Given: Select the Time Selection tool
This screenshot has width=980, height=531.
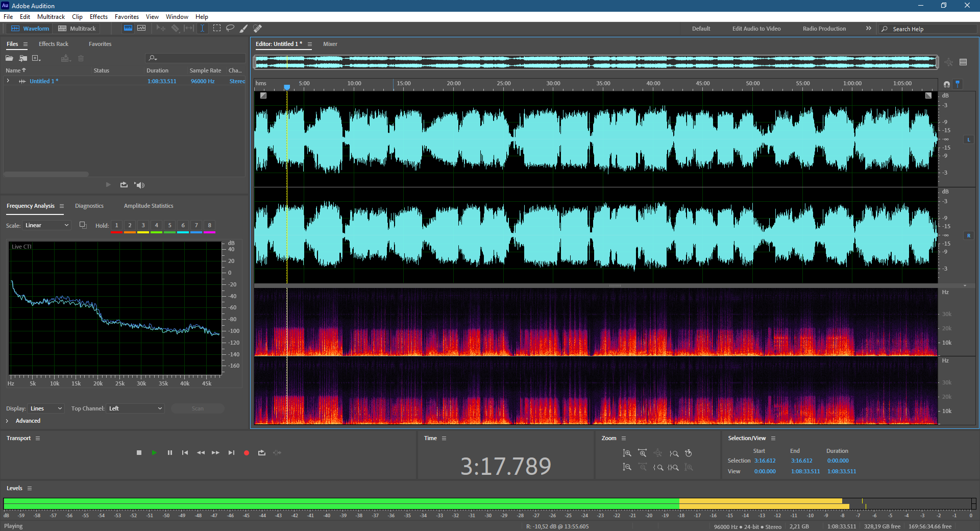Looking at the screenshot, I should 202,29.
